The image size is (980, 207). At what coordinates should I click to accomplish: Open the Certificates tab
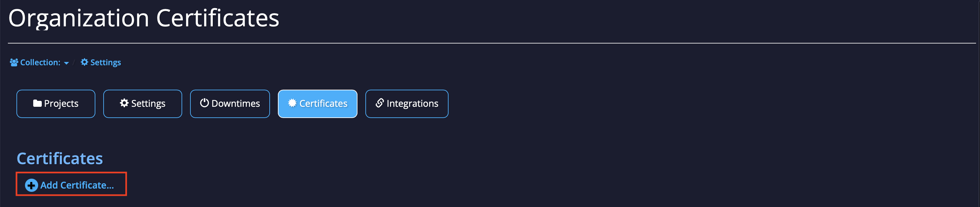pos(318,103)
